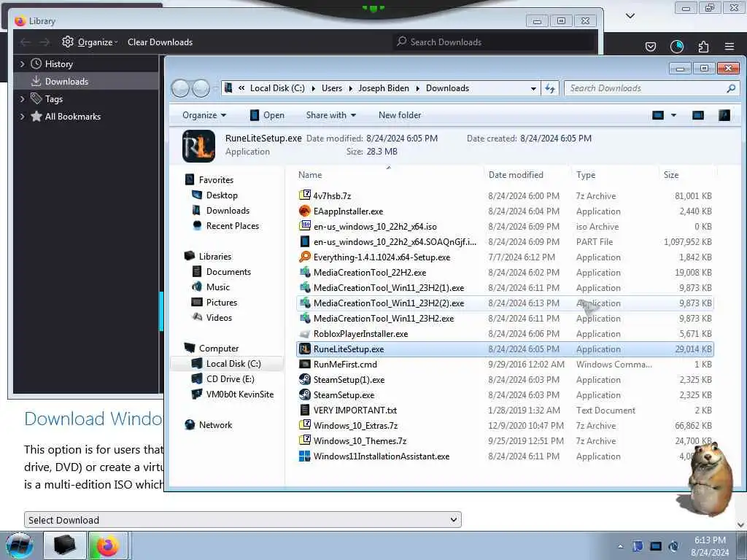Expand the History tree in Library

pos(22,64)
